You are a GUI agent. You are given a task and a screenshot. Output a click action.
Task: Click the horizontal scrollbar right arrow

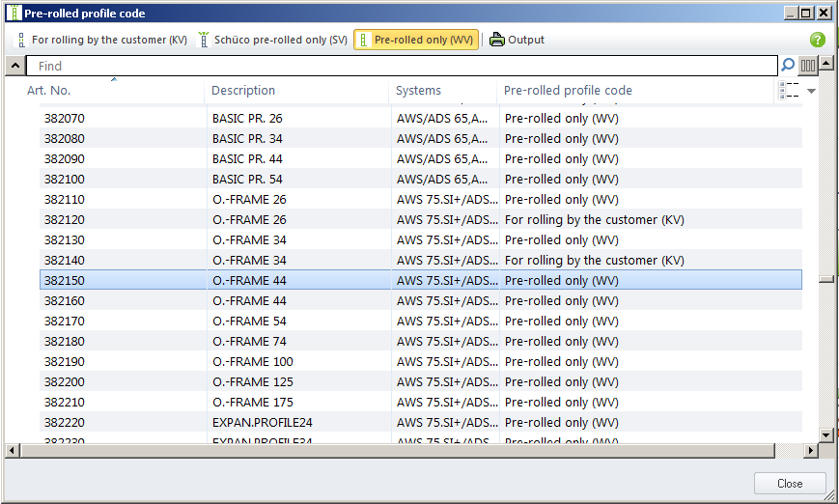coord(811,451)
